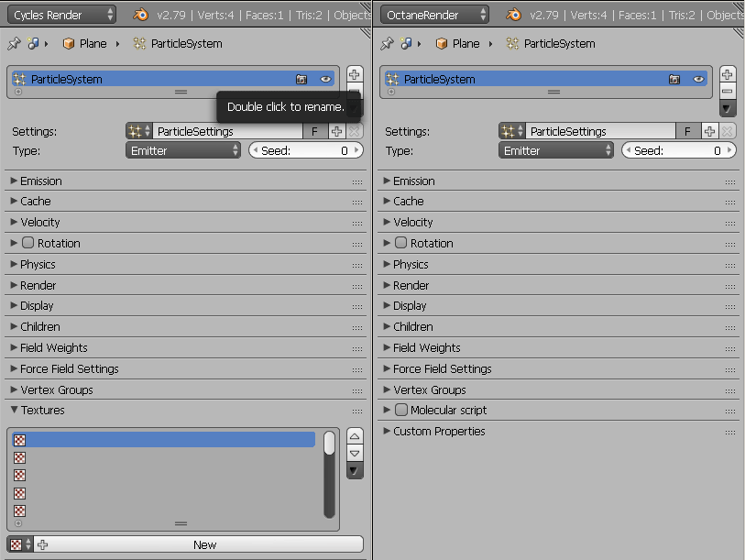The width and height of the screenshot is (745, 560).
Task: Click the ParticleSettings name field in left panel
Action: tap(227, 131)
